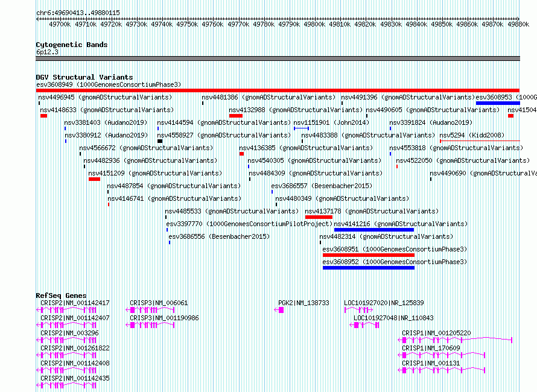
Task: Click the red bar under nsv4151209
Action: pos(95,179)
